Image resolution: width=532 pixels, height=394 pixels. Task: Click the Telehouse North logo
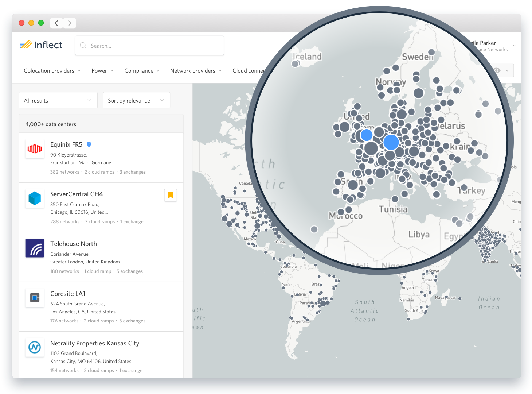(x=35, y=248)
